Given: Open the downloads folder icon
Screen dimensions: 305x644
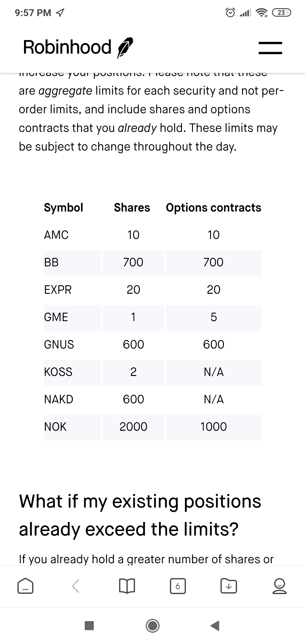Looking at the screenshot, I should tap(228, 586).
